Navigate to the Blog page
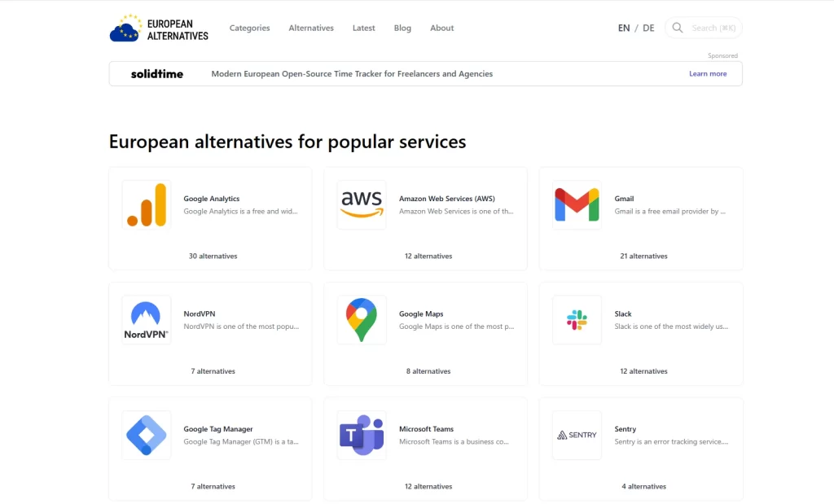834x504 pixels. pyautogui.click(x=402, y=28)
